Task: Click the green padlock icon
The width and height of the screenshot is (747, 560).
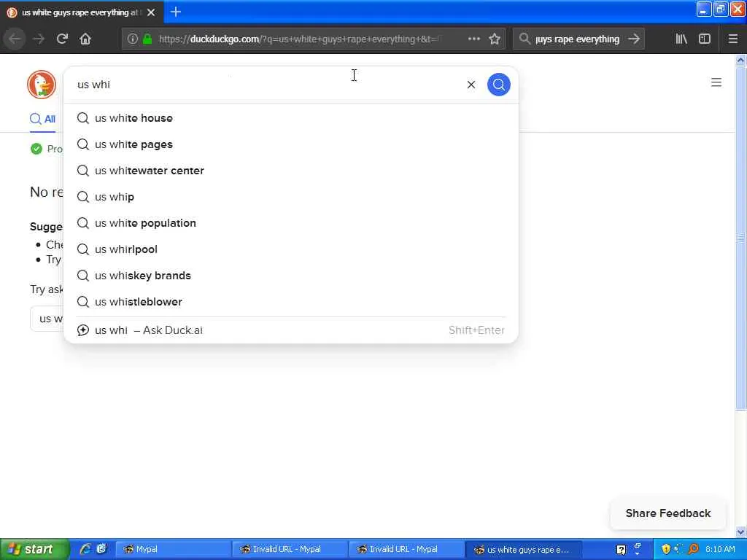Action: click(147, 39)
